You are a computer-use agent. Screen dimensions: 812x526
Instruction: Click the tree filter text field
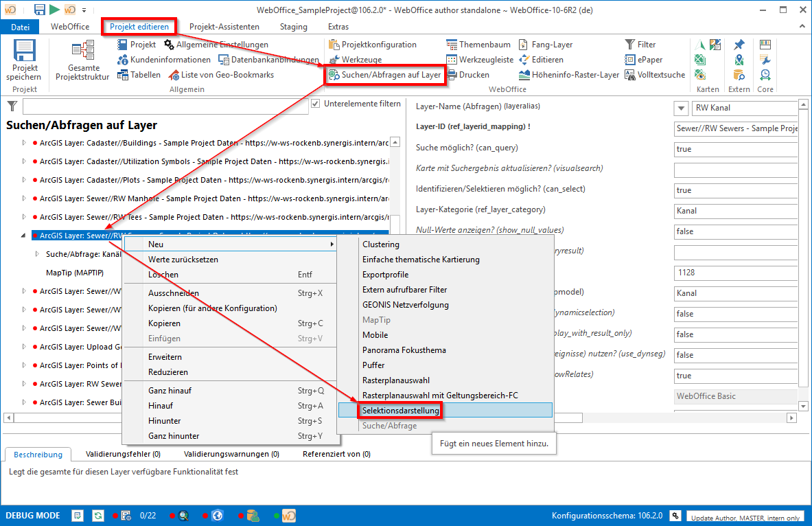point(165,106)
